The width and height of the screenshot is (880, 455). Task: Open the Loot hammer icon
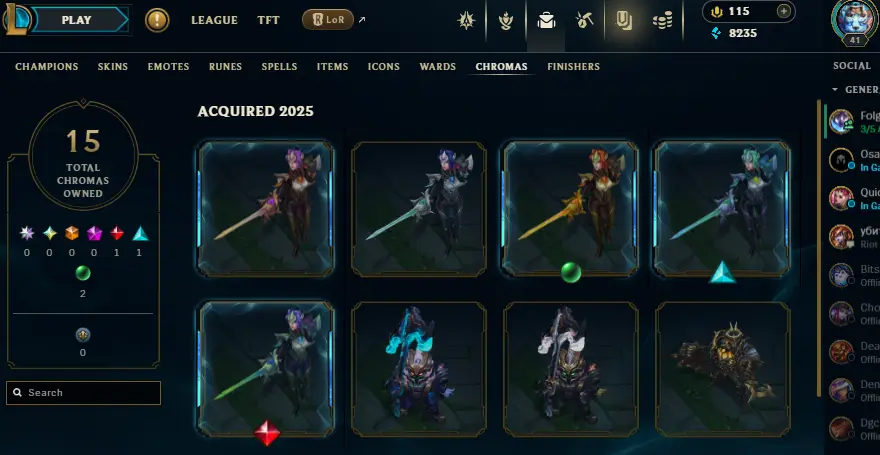point(584,21)
